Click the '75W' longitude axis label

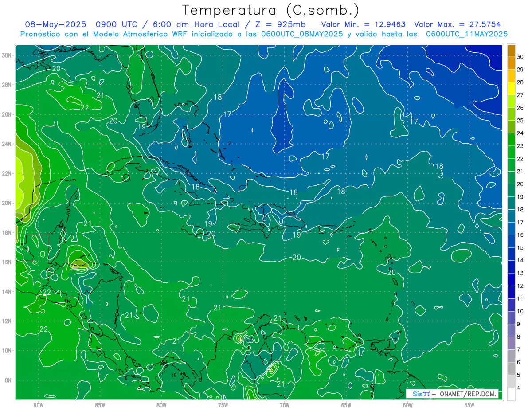tap(223, 405)
